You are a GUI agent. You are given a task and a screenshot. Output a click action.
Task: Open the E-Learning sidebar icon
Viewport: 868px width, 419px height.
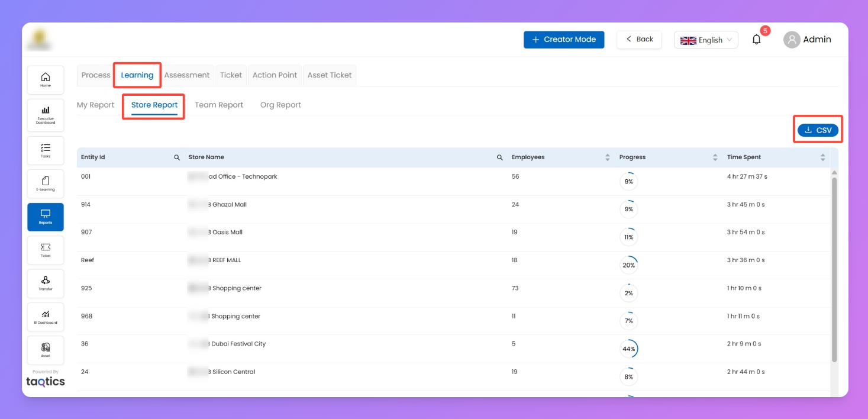point(46,183)
